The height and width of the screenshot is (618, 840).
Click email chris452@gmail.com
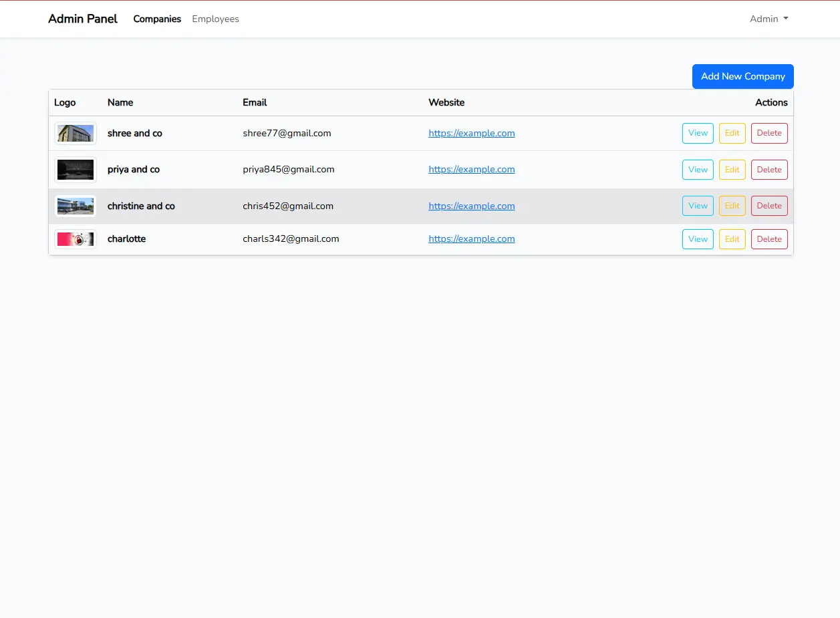coord(288,206)
